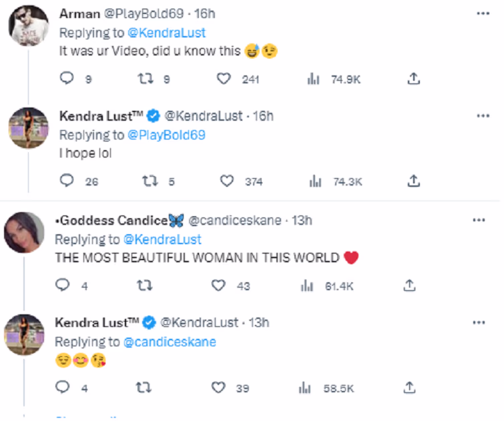Open more options on Goddess Candice's tweet
504x421 pixels.
(x=479, y=221)
